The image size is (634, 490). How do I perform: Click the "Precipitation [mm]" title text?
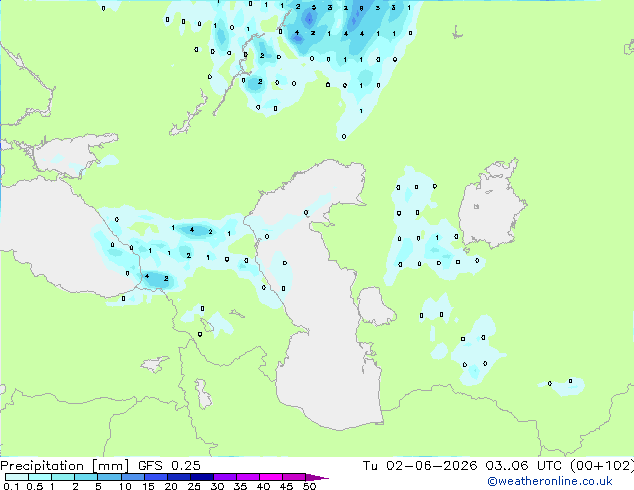click(x=65, y=466)
